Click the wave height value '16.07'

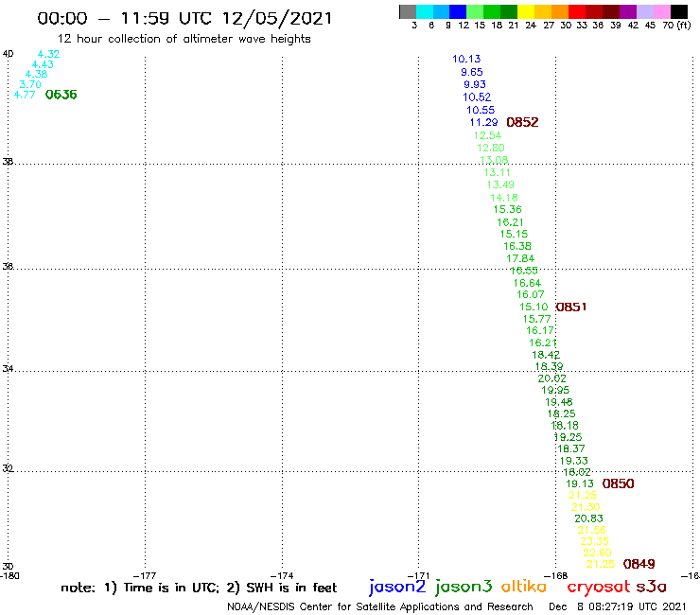pyautogui.click(x=531, y=295)
